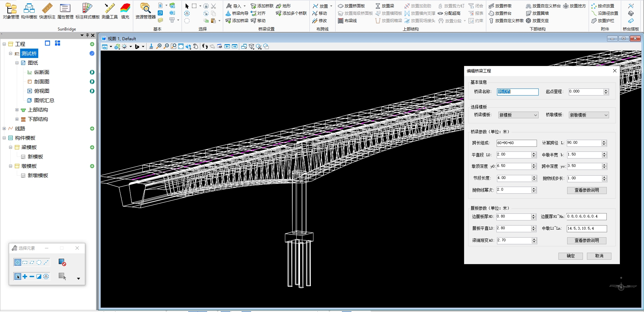
Task: Toggle add-to-selection plus mode
Action: tap(25, 276)
